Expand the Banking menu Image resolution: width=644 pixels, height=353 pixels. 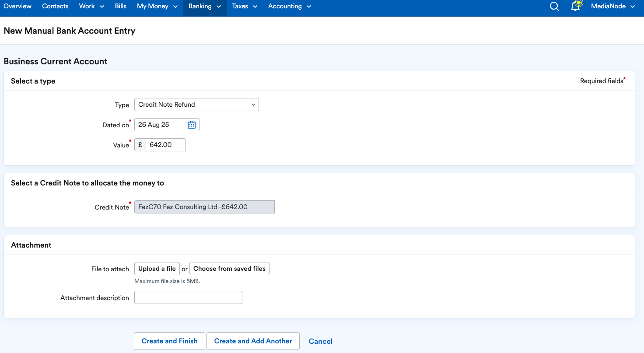coord(204,6)
